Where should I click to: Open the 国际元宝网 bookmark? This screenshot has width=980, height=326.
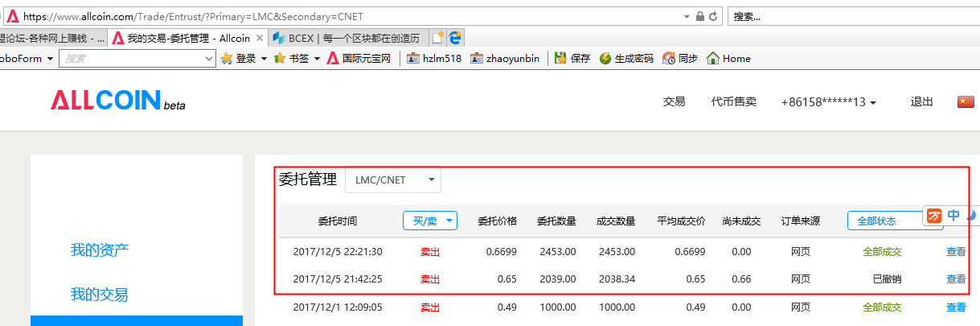point(359,58)
